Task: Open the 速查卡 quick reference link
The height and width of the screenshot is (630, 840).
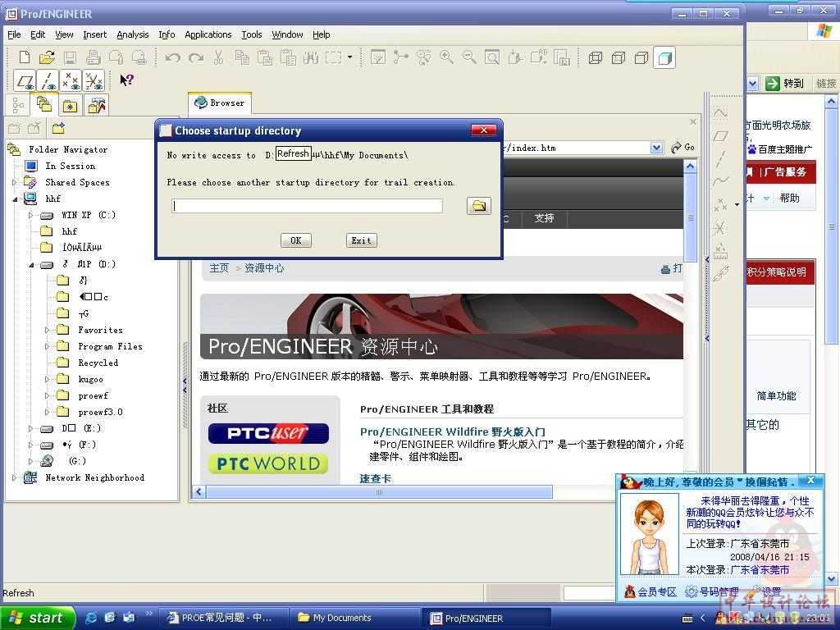Action: point(376,478)
